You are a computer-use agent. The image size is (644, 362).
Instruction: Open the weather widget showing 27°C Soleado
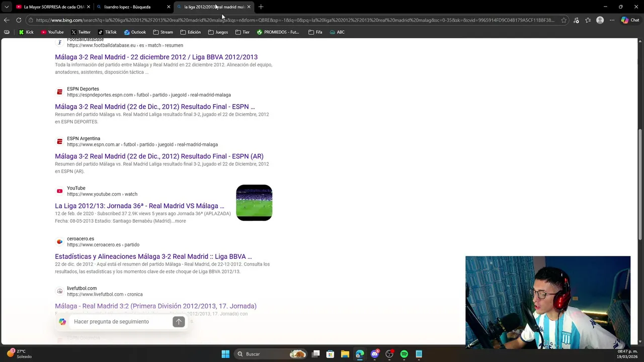coord(19,354)
